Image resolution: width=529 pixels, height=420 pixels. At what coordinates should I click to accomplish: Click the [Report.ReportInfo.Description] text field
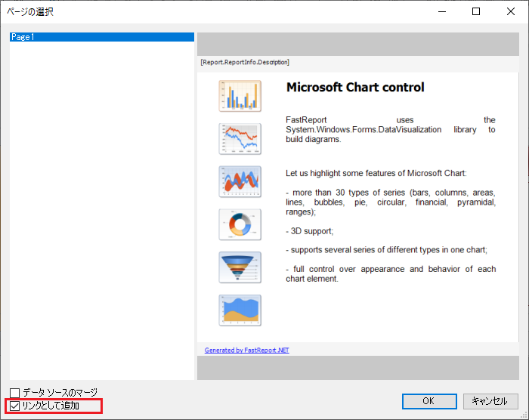click(245, 62)
